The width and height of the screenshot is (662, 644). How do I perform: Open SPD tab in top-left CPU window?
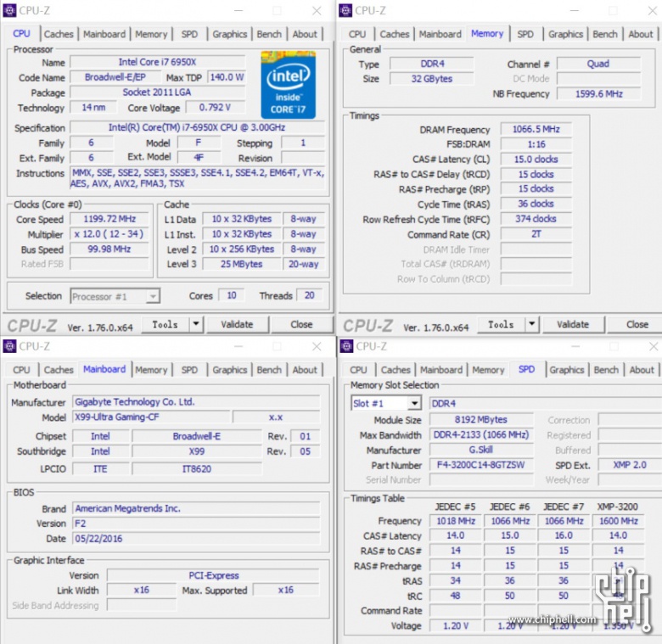tap(189, 34)
